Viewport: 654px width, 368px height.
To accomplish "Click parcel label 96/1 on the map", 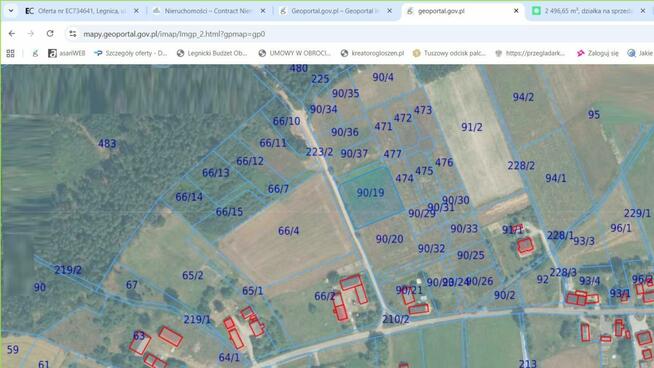I will click(621, 228).
